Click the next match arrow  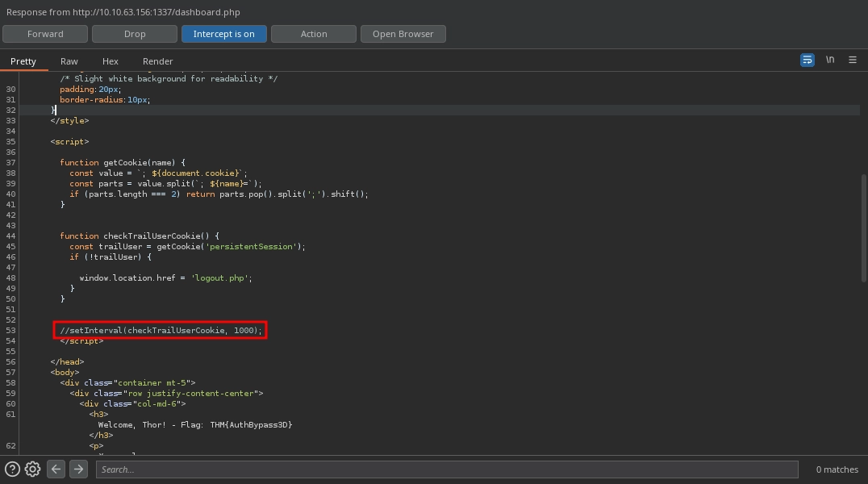tap(78, 469)
